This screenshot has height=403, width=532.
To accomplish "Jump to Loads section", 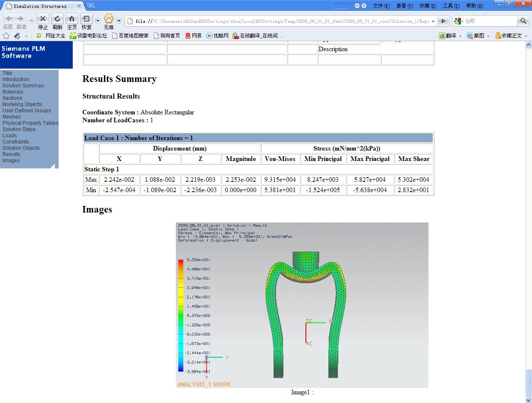I will click(x=10, y=136).
